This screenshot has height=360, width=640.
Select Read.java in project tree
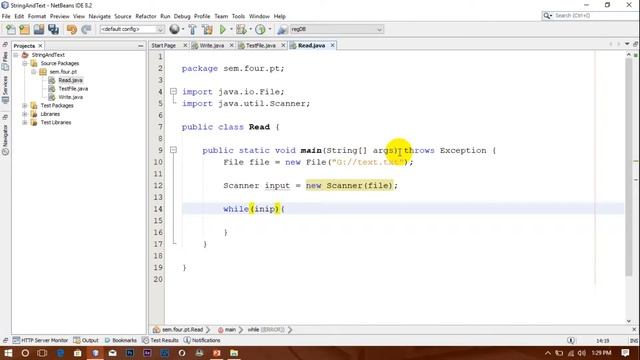pyautogui.click(x=70, y=80)
